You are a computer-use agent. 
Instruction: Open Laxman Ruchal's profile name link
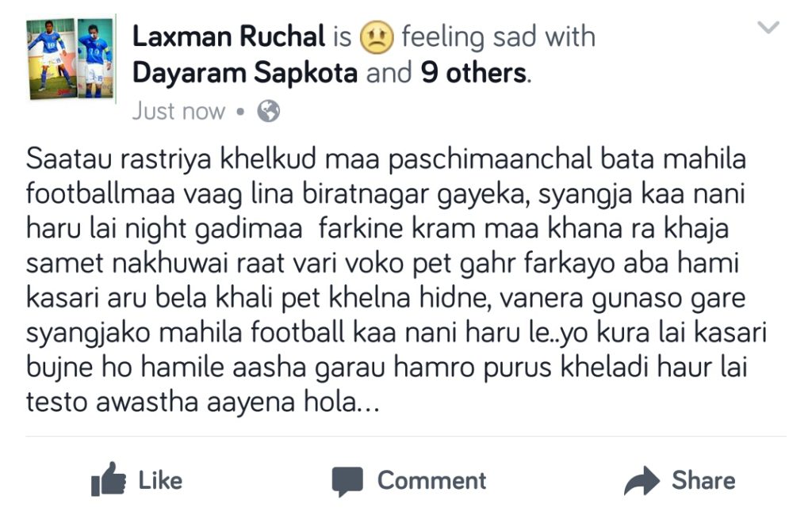pos(228,36)
